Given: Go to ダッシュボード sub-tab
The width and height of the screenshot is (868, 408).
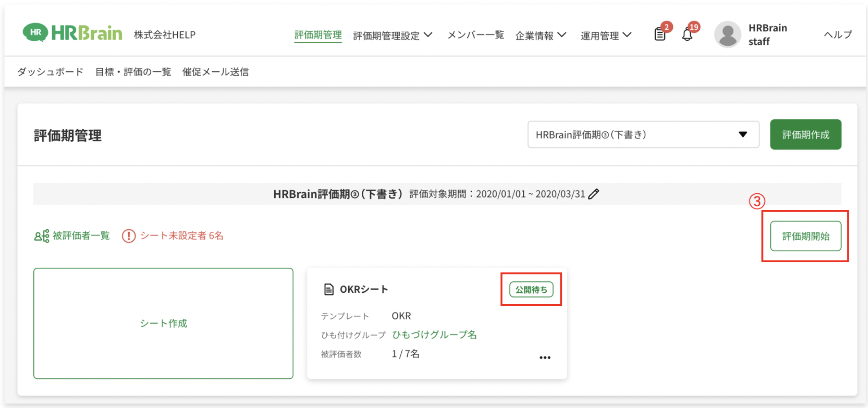Looking at the screenshot, I should (50, 72).
